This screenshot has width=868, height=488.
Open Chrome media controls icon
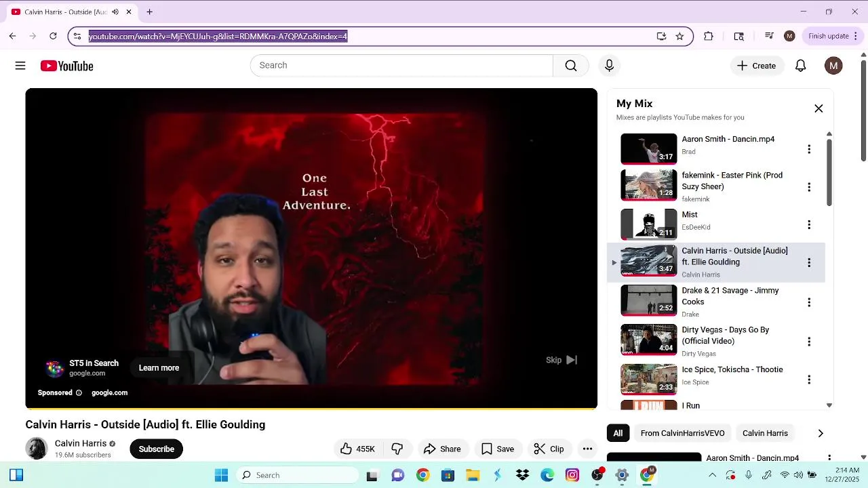[769, 37]
